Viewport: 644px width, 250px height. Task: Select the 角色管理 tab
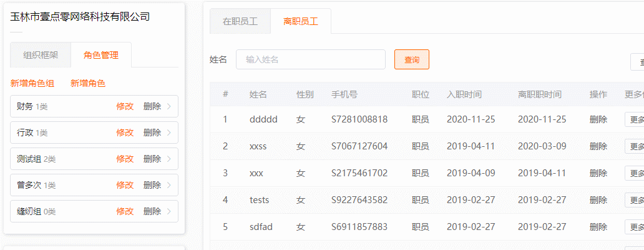coord(101,55)
